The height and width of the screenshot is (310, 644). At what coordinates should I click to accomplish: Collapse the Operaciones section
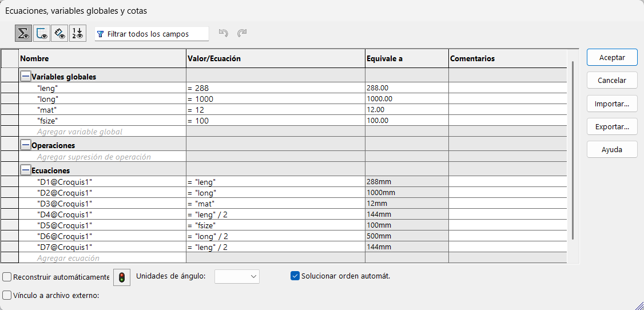point(26,145)
